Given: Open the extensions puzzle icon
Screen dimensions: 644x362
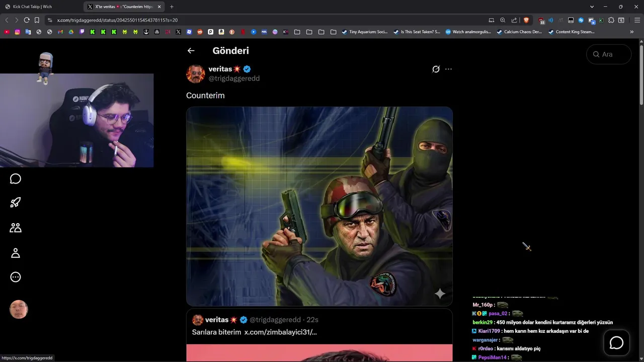Looking at the screenshot, I should pos(611,20).
